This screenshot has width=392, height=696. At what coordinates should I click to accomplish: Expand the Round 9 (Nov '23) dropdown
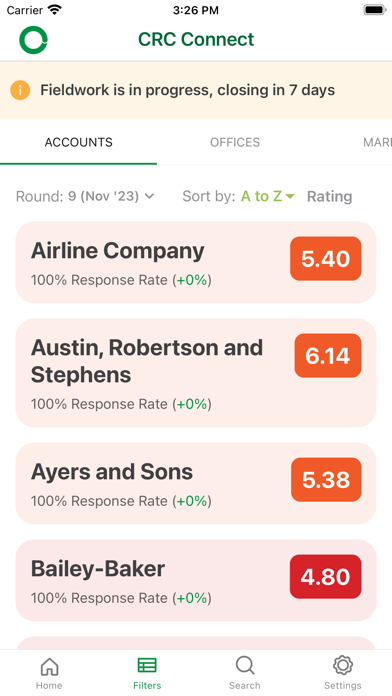(x=85, y=196)
